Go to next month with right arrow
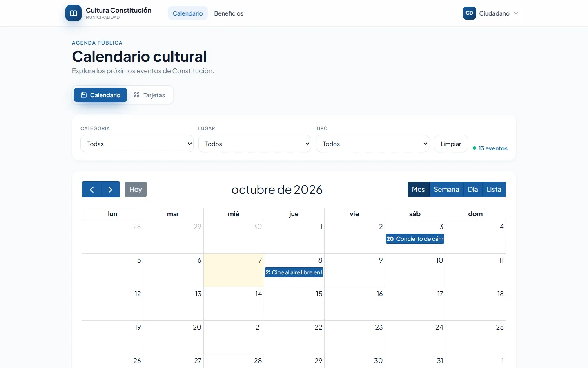 pos(111,189)
